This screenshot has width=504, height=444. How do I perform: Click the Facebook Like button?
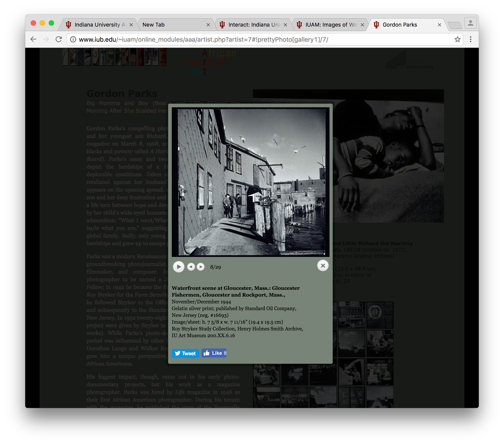[x=214, y=353]
